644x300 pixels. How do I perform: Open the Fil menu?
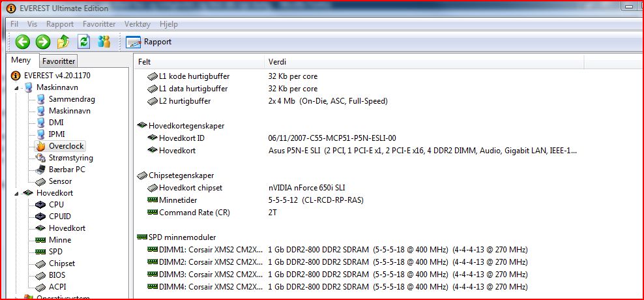14,24
